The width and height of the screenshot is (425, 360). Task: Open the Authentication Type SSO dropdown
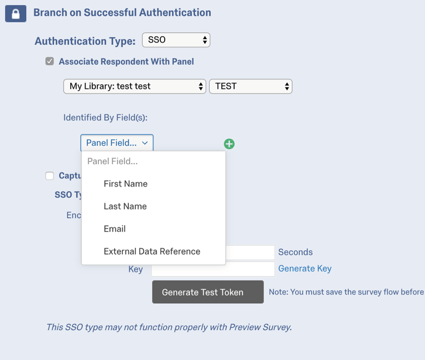click(x=176, y=40)
